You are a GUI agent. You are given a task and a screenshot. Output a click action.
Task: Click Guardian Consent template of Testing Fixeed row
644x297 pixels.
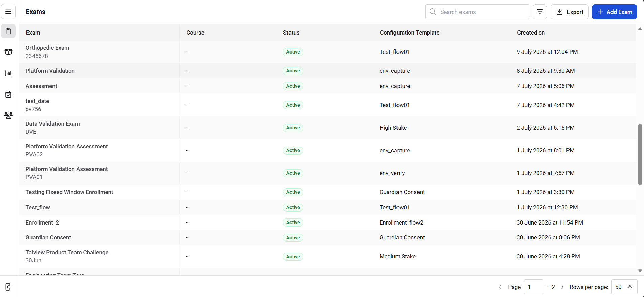coord(402,192)
